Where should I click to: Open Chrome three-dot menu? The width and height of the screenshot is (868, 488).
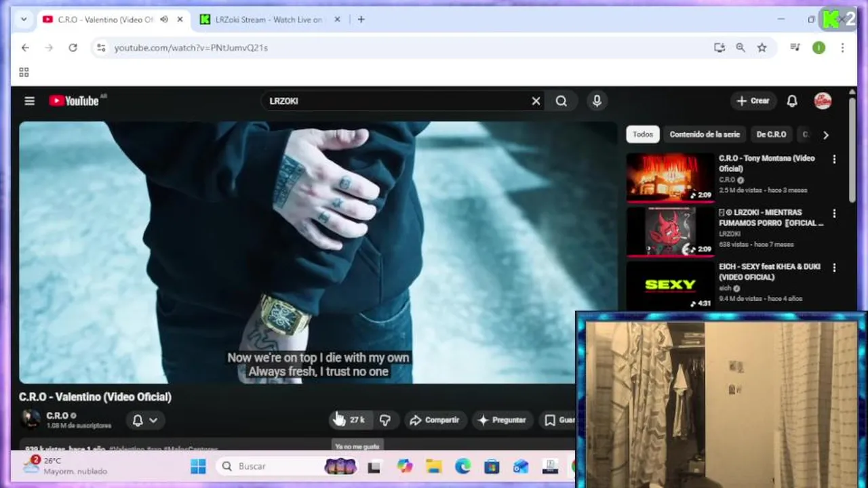click(x=842, y=47)
